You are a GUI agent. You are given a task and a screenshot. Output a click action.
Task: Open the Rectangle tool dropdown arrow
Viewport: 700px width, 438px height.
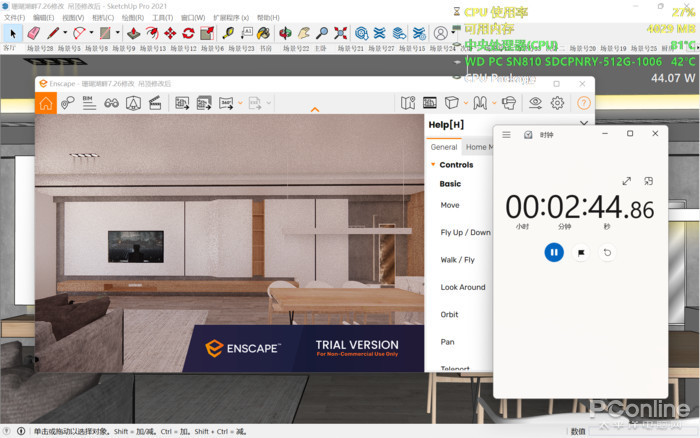click(x=117, y=33)
